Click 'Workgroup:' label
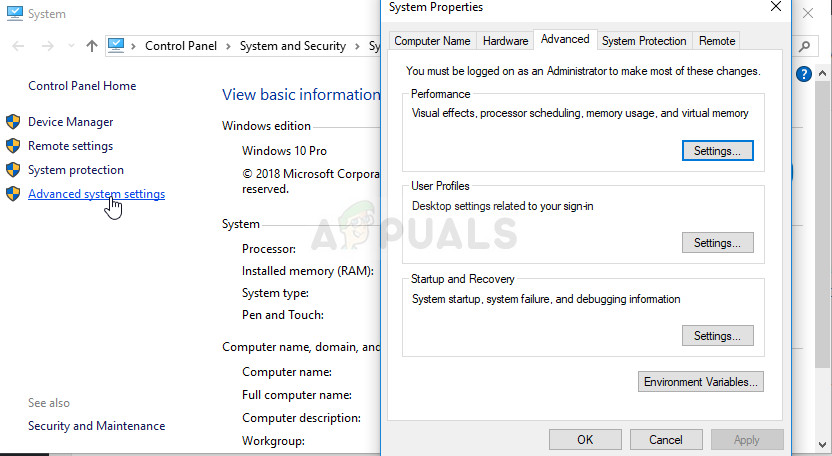 pyautogui.click(x=273, y=441)
